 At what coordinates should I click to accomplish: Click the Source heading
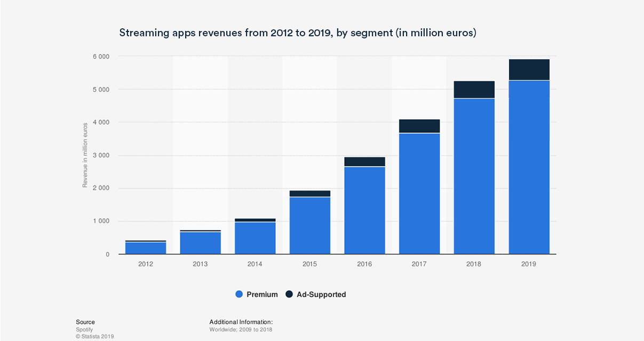(x=85, y=322)
